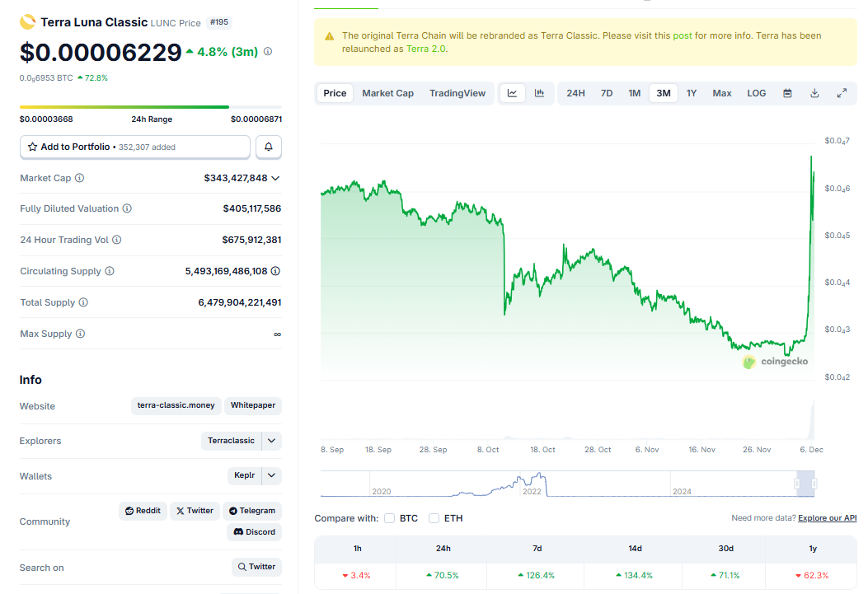The image size is (868, 594).
Task: Select the 1Y time range
Action: pyautogui.click(x=692, y=93)
